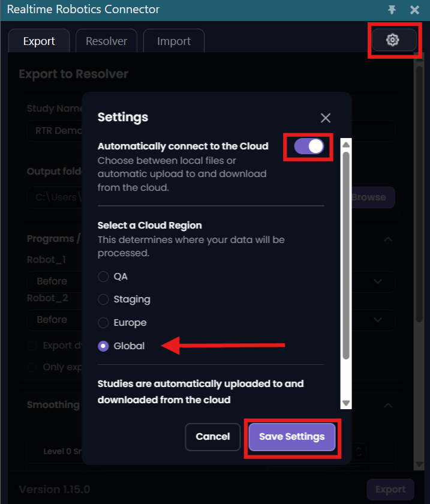Switch to the Export tab
Viewport: 430px width, 504px height.
coord(39,41)
